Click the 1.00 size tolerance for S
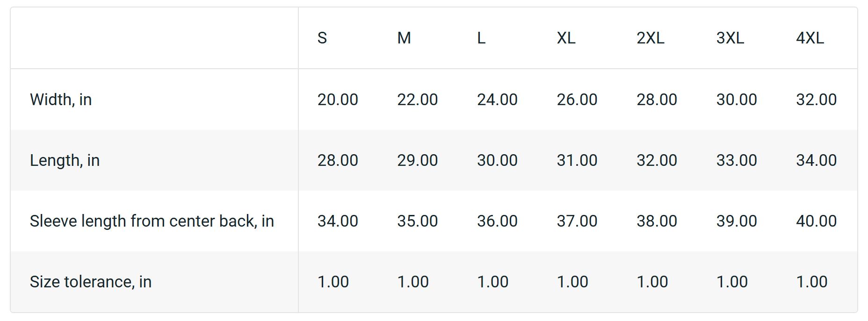Viewport: 868px width, 321px height. pyautogui.click(x=333, y=282)
